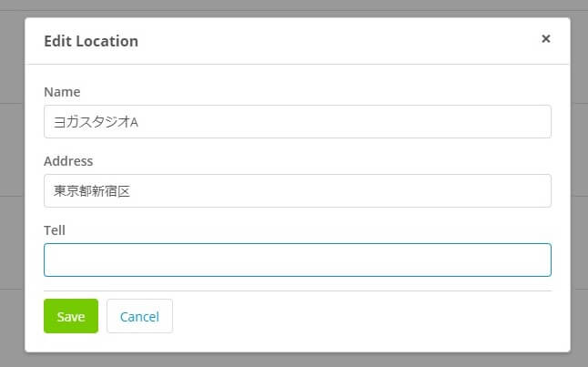This screenshot has height=367, width=588.
Task: Click the dimmed backdrop below the dialog
Action: 294,361
